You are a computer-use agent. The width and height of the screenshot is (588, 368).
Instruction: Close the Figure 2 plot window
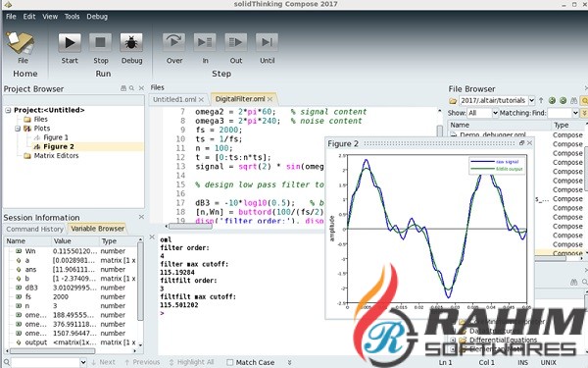(529, 143)
